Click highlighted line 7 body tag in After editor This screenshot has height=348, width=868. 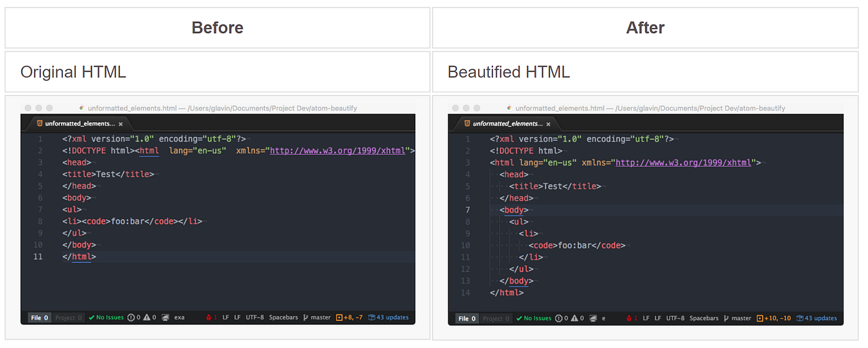514,210
